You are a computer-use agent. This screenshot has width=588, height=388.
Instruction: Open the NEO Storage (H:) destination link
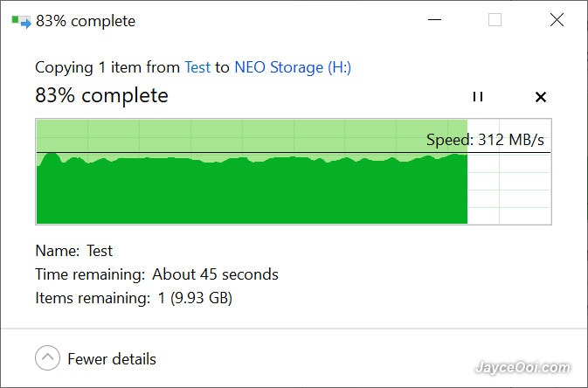pos(293,67)
